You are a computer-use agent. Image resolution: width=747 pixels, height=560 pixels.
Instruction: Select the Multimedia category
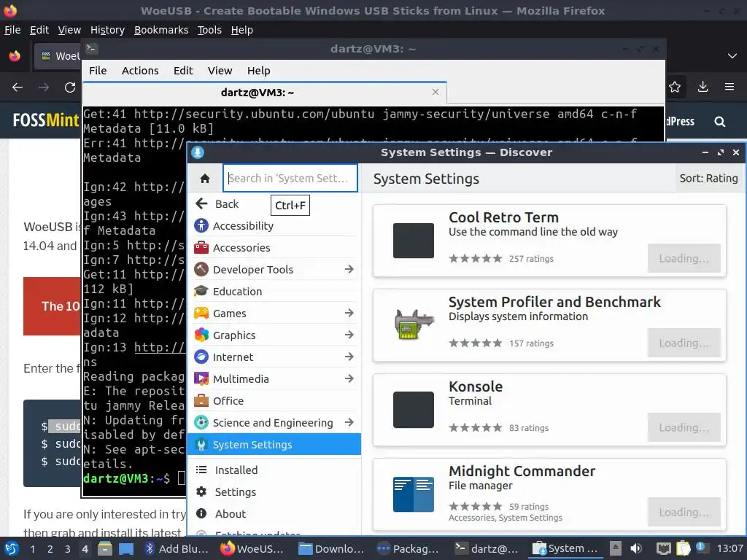[274, 379]
